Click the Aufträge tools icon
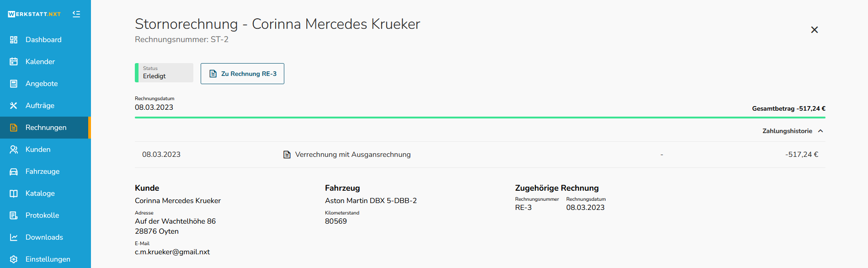Image resolution: width=868 pixels, height=268 pixels. pos(14,106)
